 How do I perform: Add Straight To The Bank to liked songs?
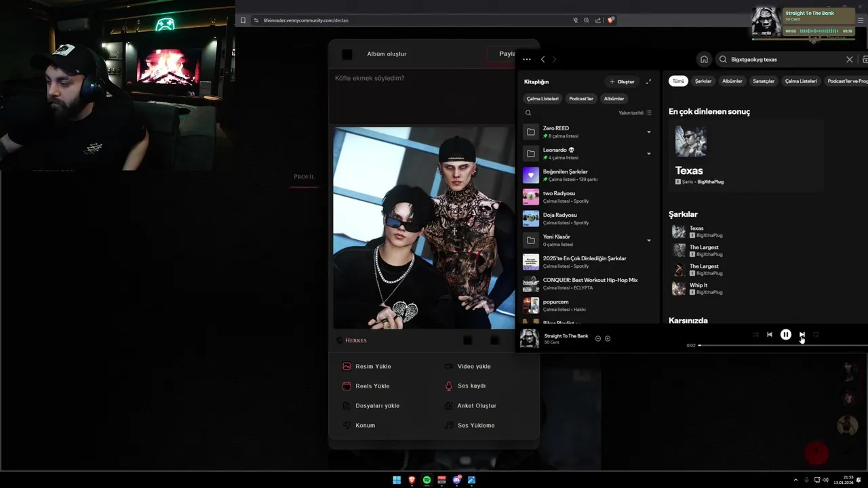click(608, 338)
